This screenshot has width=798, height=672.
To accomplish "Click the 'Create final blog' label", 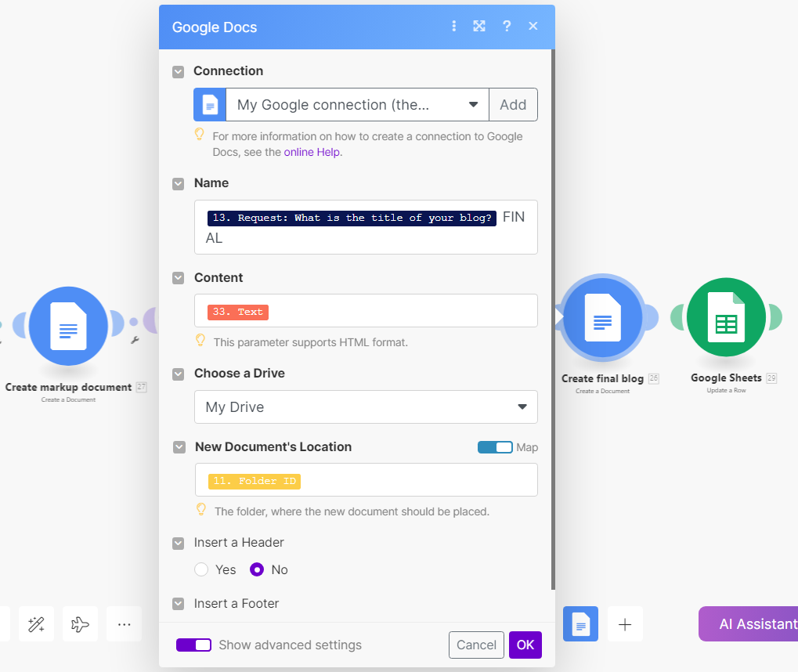I will 602,378.
